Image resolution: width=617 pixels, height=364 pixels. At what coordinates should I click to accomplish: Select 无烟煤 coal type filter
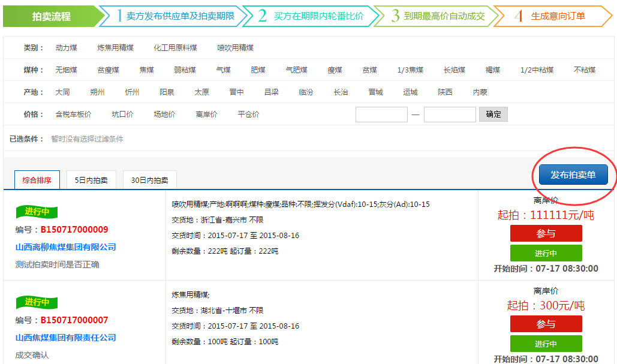66,70
